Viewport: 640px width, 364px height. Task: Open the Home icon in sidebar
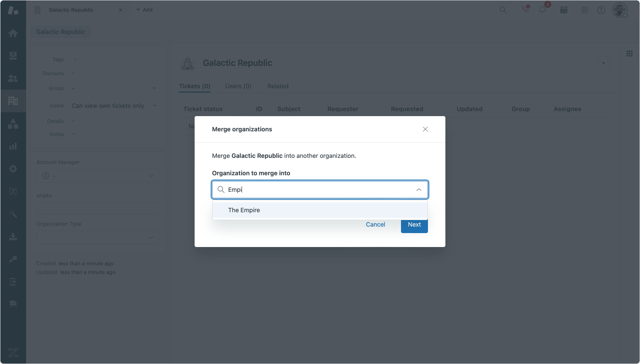13,33
